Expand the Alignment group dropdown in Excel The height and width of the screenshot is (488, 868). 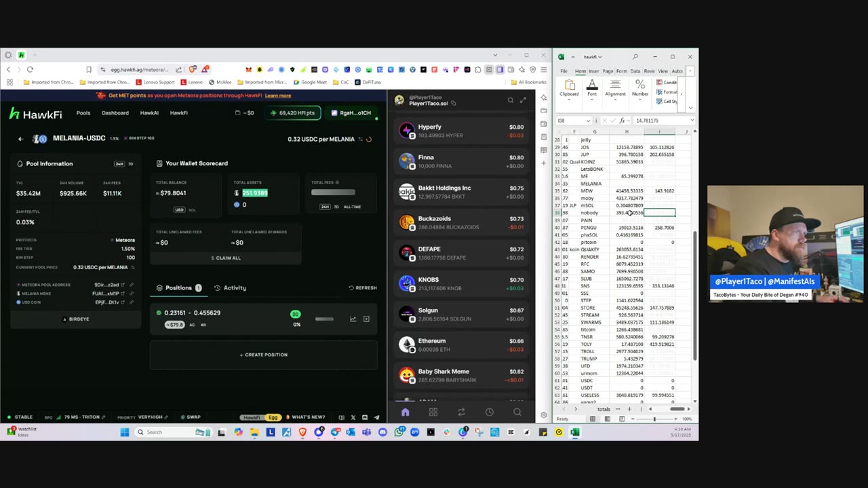[615, 89]
